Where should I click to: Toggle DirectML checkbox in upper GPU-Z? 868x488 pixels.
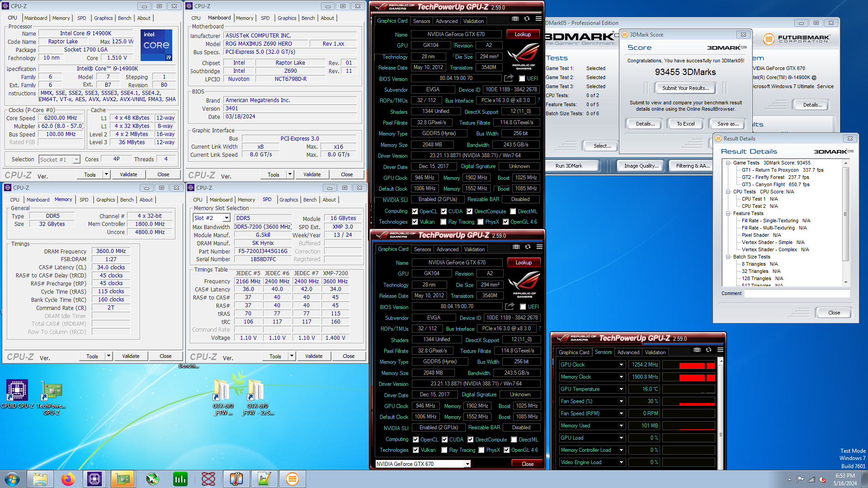point(513,211)
